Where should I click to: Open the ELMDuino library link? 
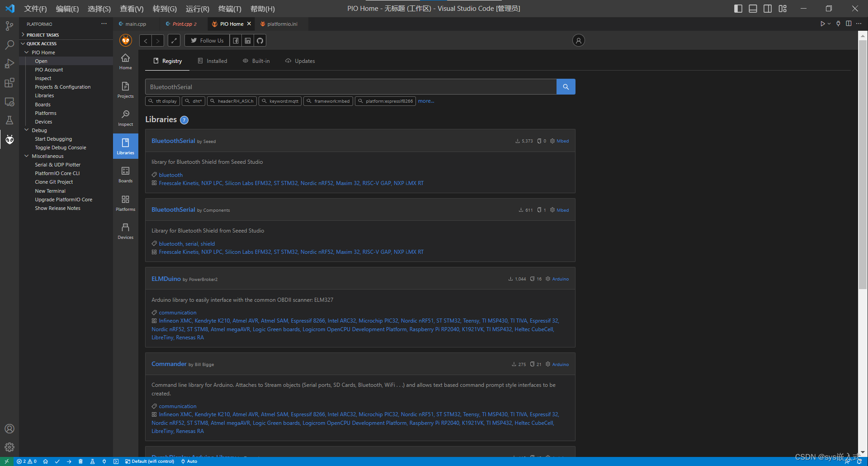(166, 279)
